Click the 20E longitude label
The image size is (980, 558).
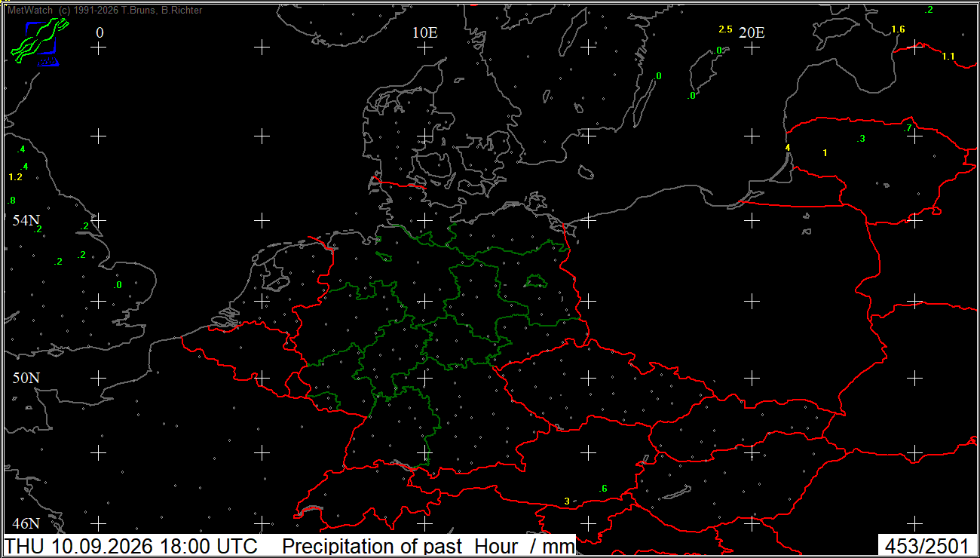pyautogui.click(x=752, y=32)
